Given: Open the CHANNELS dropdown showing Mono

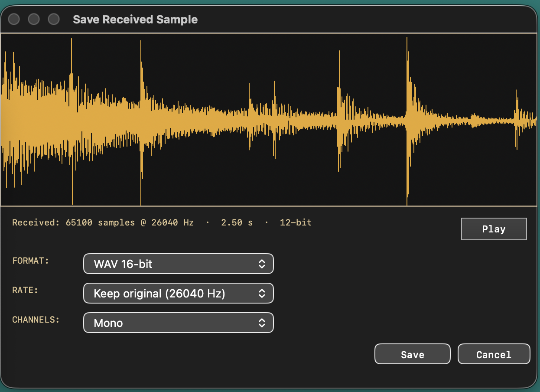Looking at the screenshot, I should (178, 323).
